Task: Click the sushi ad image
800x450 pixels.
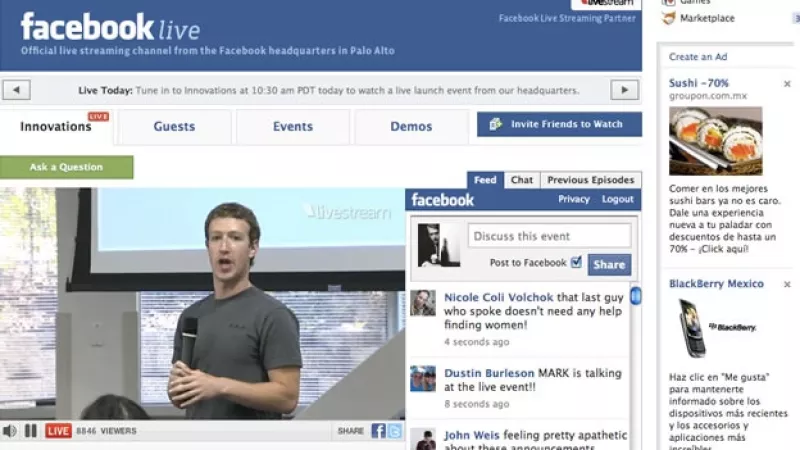Action: click(x=716, y=141)
